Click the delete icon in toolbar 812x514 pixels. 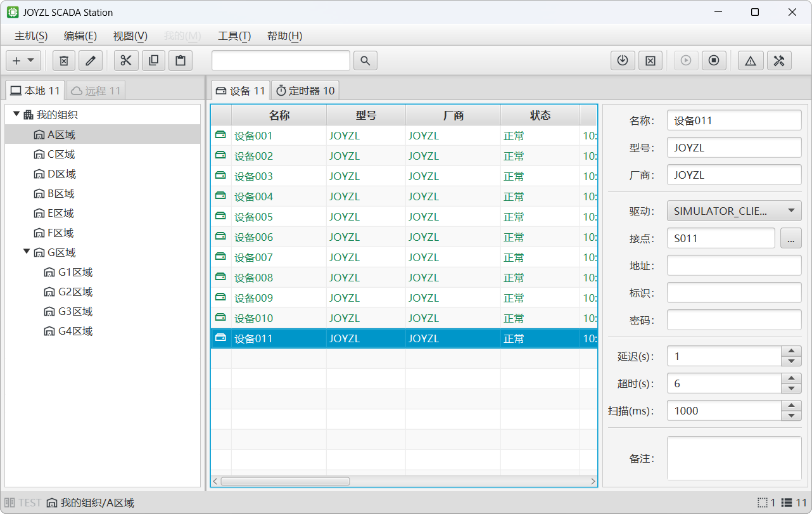click(64, 61)
